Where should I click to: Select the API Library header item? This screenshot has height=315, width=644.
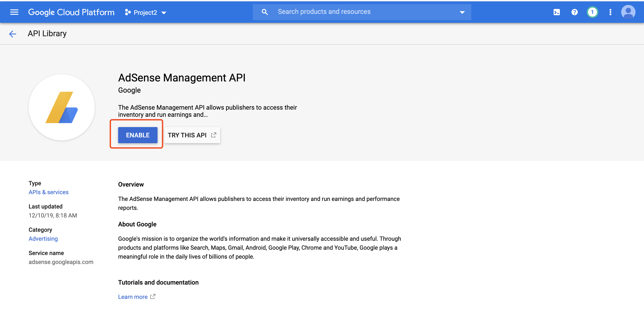point(47,33)
